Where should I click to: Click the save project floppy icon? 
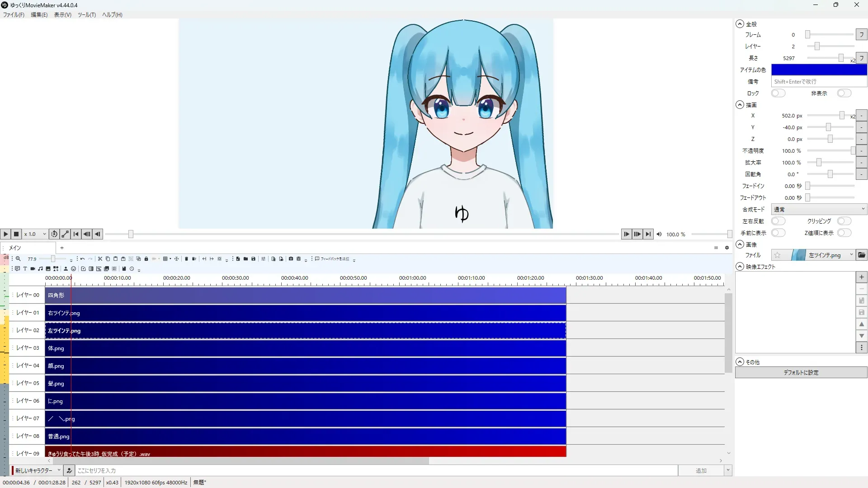coord(253,259)
